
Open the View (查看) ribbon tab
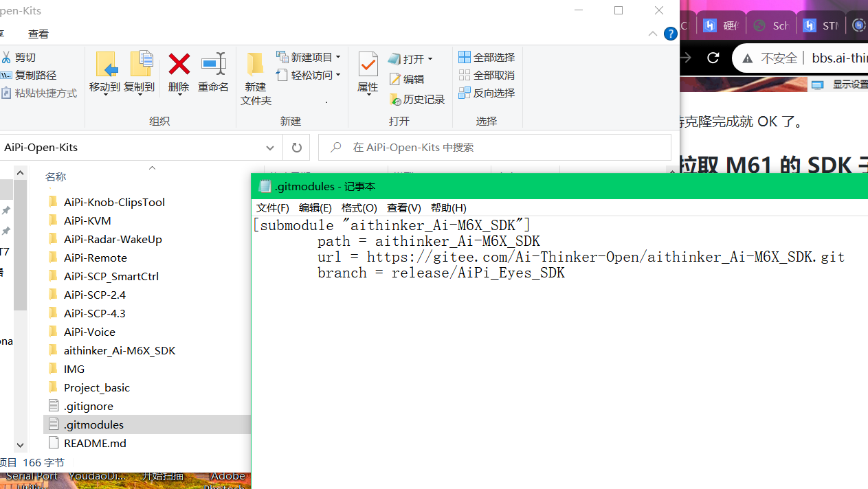coord(38,34)
